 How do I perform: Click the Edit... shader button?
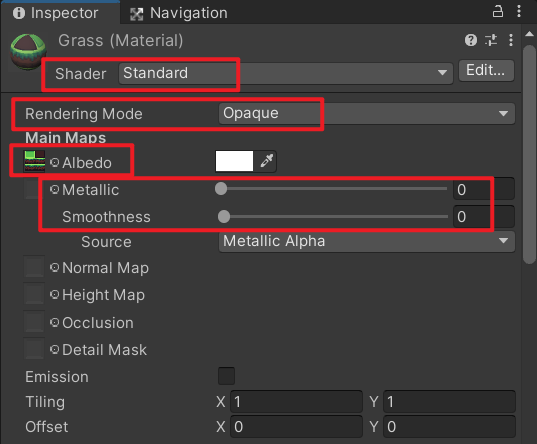[x=486, y=71]
